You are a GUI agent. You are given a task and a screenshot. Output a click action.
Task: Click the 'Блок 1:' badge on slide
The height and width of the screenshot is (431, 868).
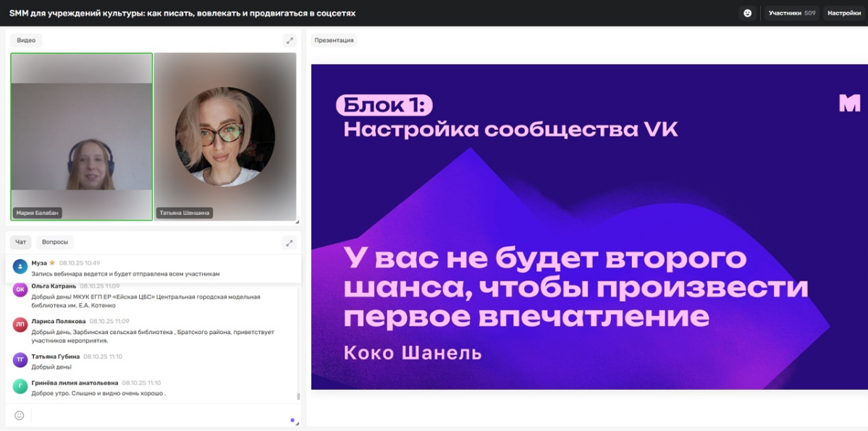tap(384, 105)
